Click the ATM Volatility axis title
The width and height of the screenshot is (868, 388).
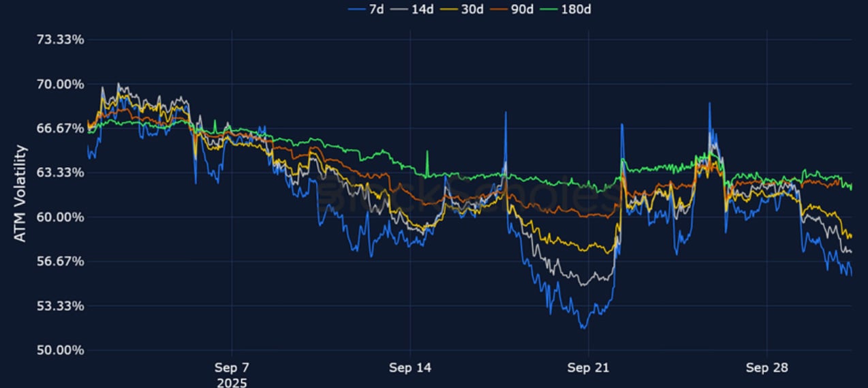pos(20,193)
